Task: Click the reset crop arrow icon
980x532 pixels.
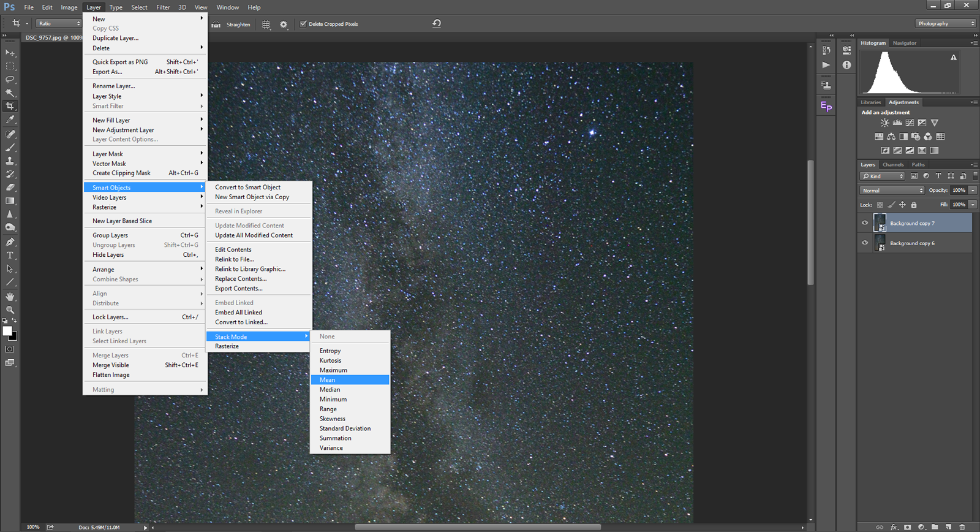Action: 437,23
